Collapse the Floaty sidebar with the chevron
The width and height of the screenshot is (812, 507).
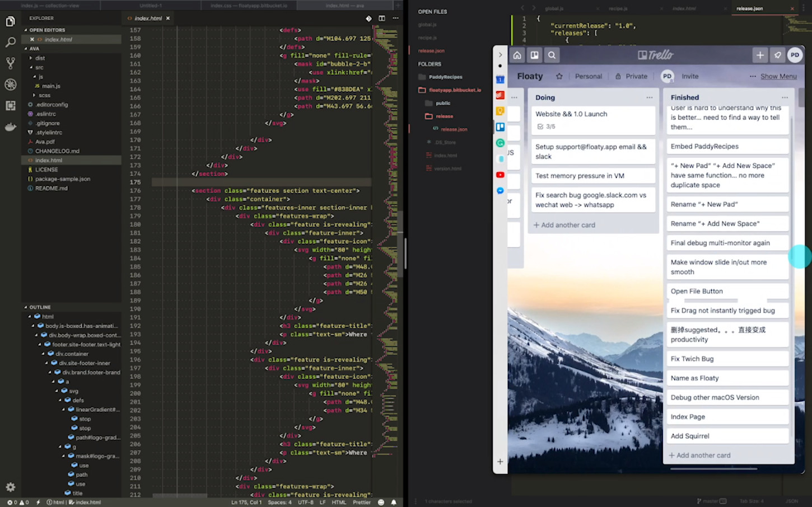coord(500,55)
